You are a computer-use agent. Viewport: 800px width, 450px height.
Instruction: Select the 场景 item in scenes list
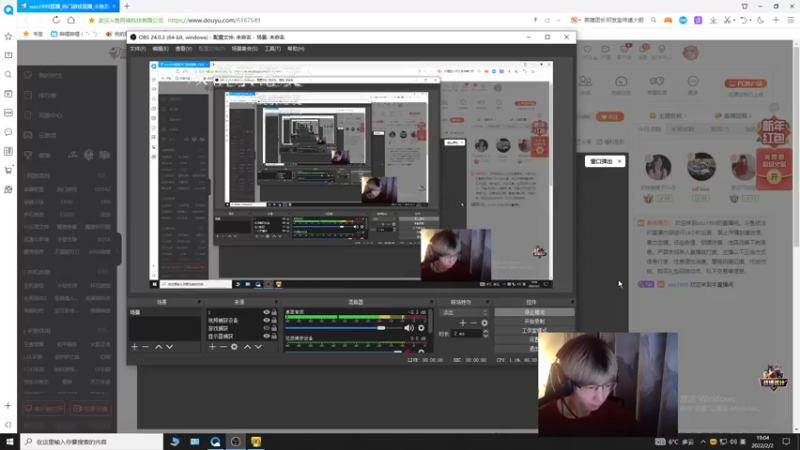[164, 312]
